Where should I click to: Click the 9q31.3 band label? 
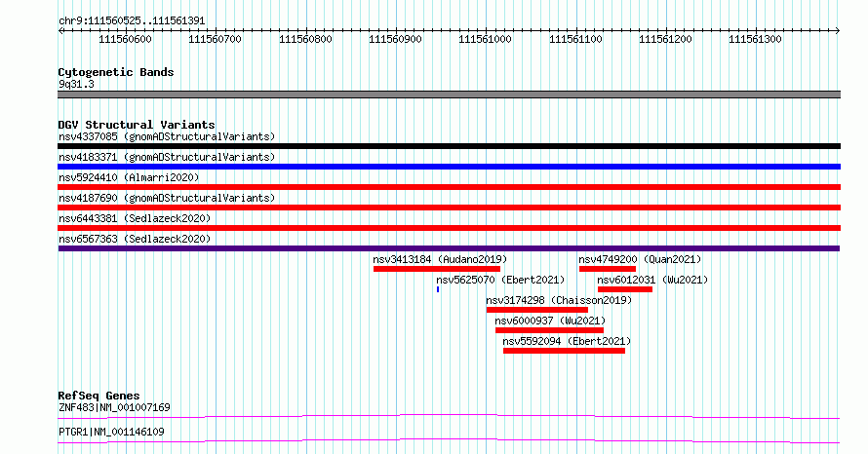(76, 84)
